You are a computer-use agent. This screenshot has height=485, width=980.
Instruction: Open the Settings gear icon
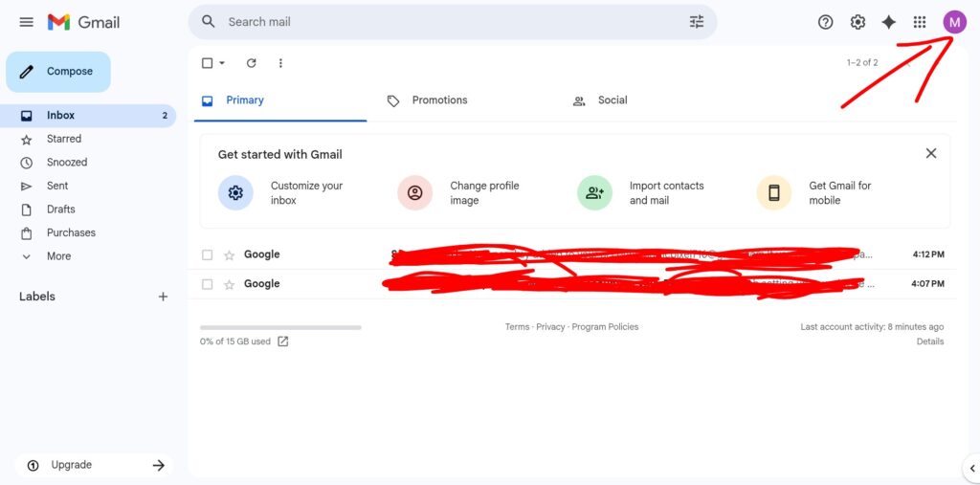pos(857,23)
